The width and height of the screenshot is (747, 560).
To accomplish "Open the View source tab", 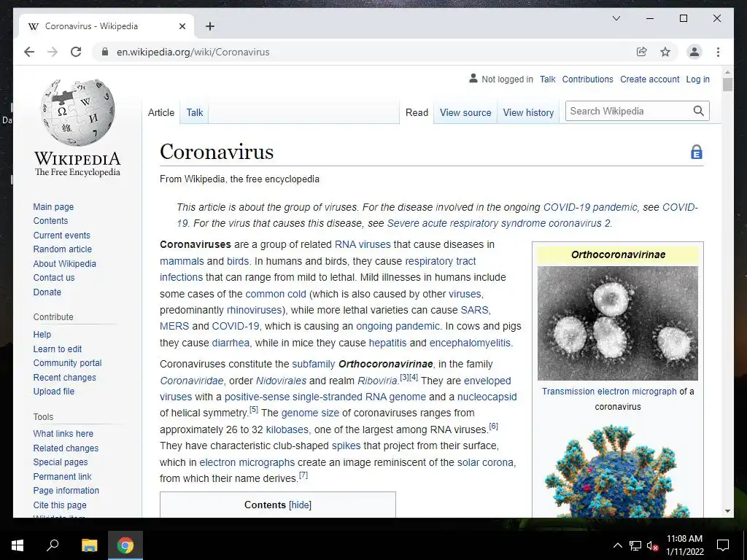I will tap(465, 112).
